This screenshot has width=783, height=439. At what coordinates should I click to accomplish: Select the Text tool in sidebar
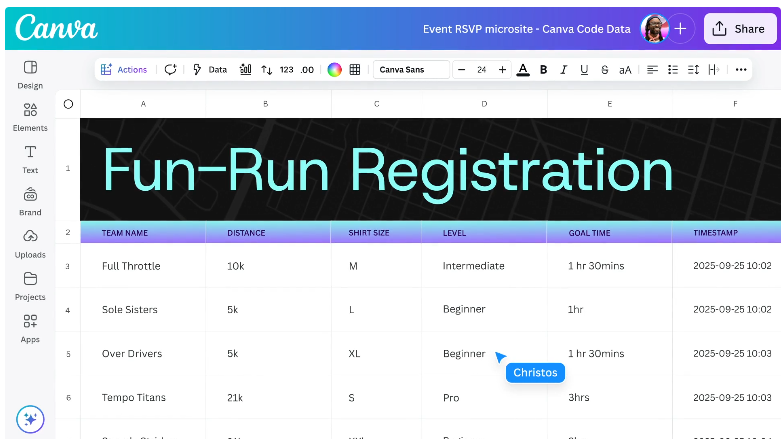click(x=30, y=158)
